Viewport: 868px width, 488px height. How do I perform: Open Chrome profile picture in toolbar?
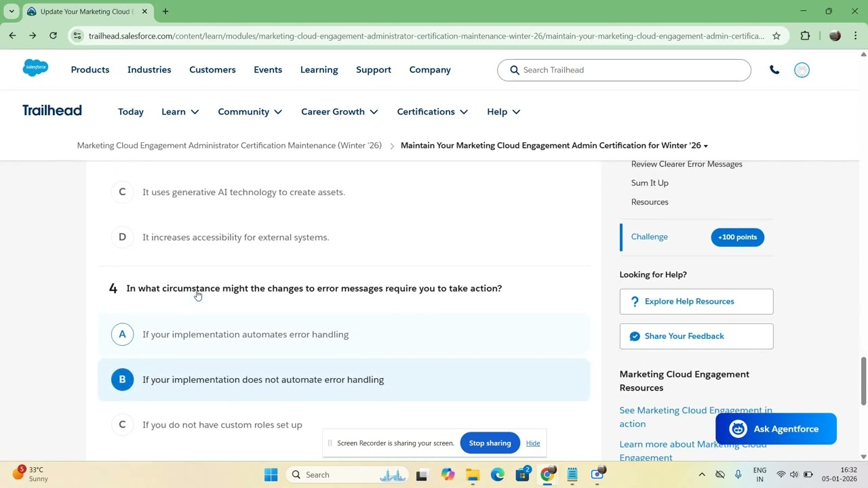coord(835,36)
